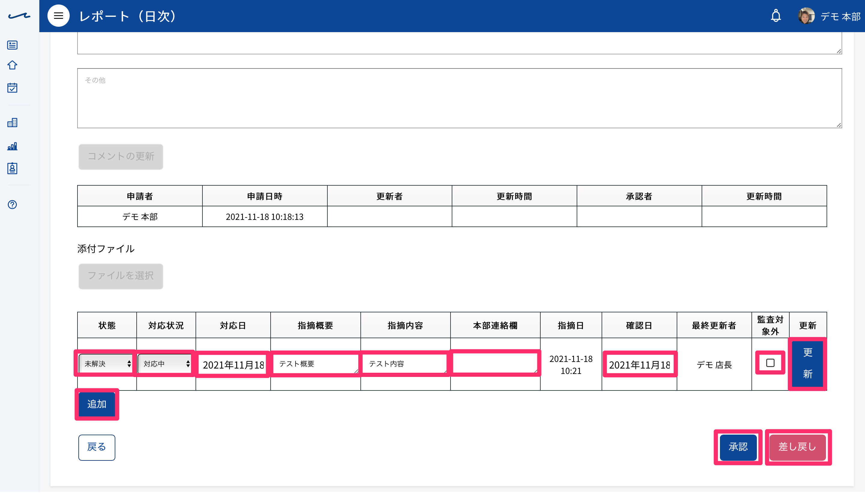865x504 pixels.
Task: Go to home via sidebar house icon
Action: [x=12, y=65]
